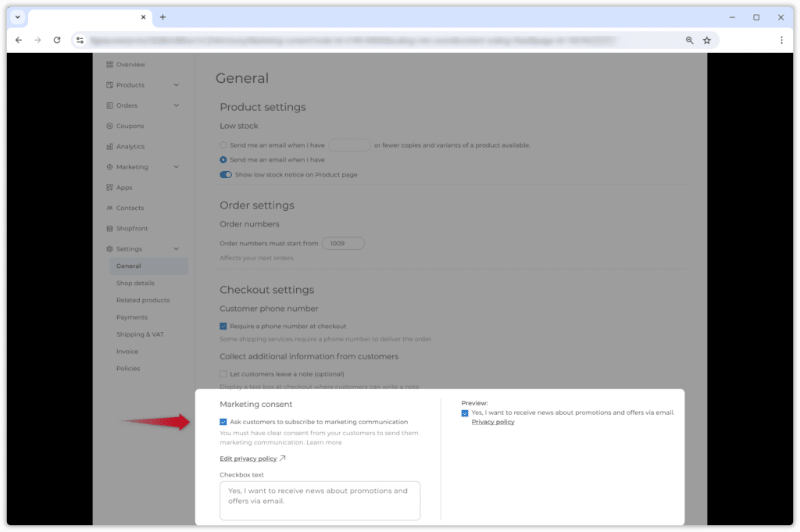
Task: Click the Coupons sidebar icon
Action: [109, 126]
